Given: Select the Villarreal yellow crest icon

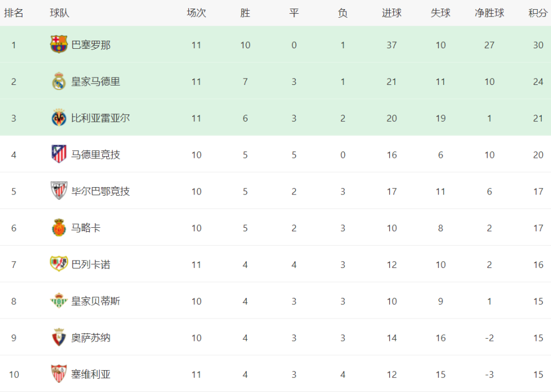Looking at the screenshot, I should (x=59, y=118).
